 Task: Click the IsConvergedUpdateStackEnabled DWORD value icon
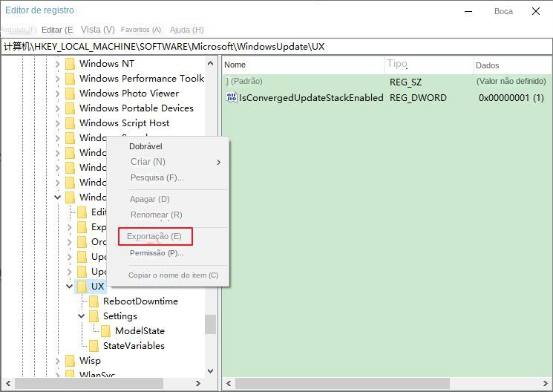231,98
